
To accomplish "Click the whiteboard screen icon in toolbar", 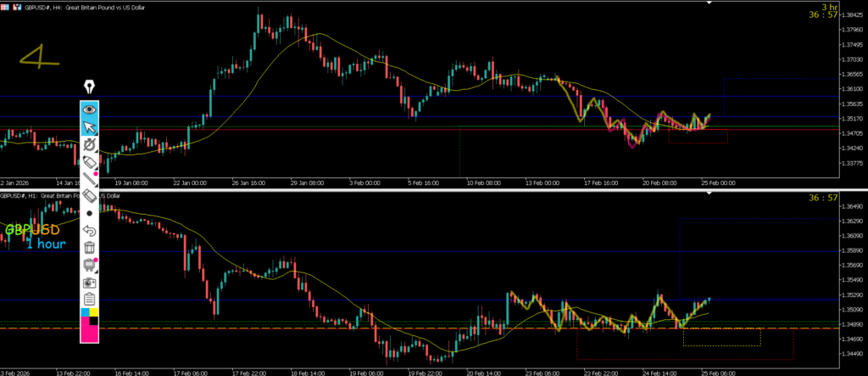I will pyautogui.click(x=89, y=266).
